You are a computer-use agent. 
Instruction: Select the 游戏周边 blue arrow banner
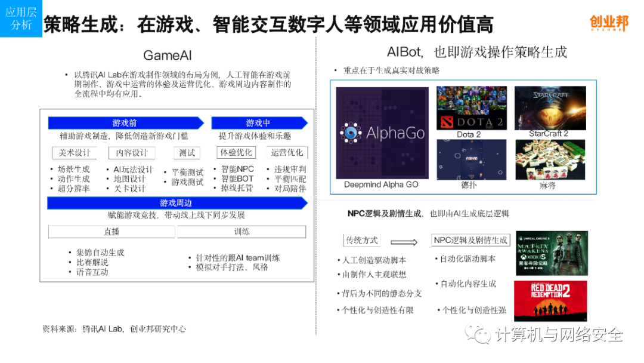[x=178, y=203]
